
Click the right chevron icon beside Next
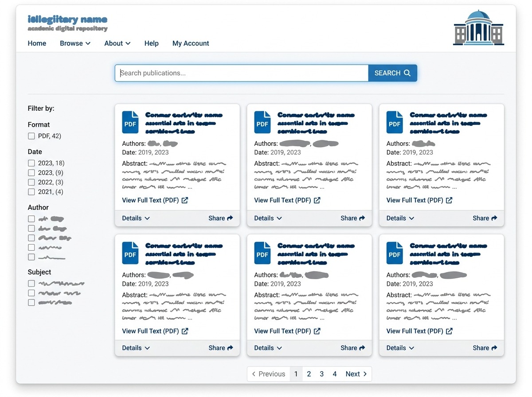pos(365,374)
